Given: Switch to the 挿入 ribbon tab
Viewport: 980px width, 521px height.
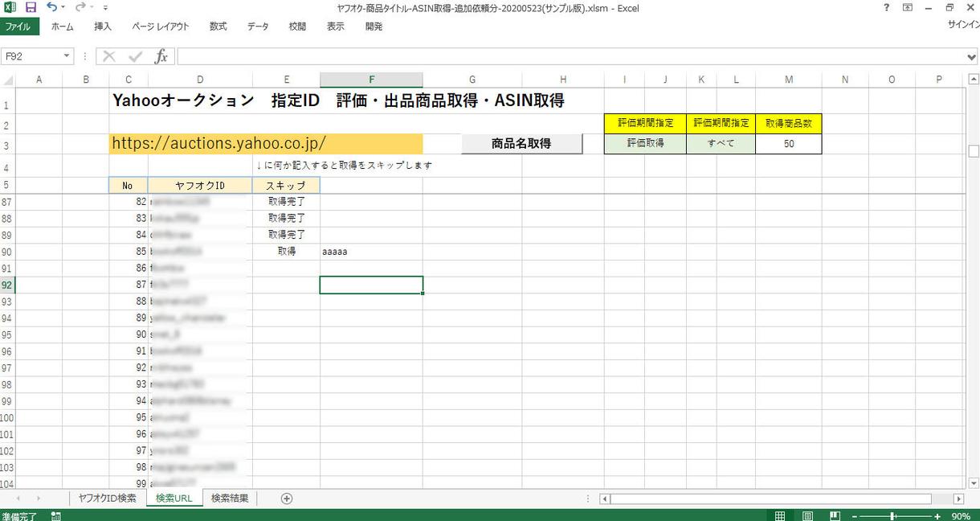Looking at the screenshot, I should (x=103, y=27).
